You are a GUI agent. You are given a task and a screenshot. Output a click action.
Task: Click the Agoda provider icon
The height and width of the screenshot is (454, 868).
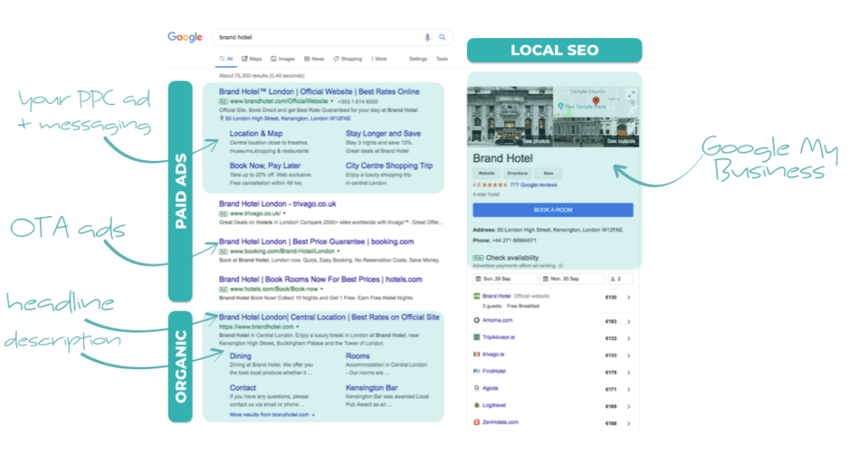(476, 388)
